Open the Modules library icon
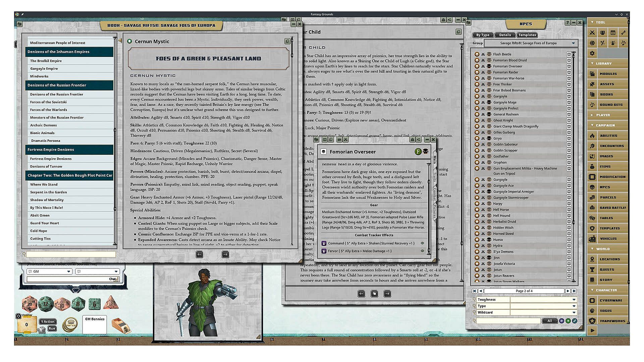Screen dimensions: 644x362 592,74
